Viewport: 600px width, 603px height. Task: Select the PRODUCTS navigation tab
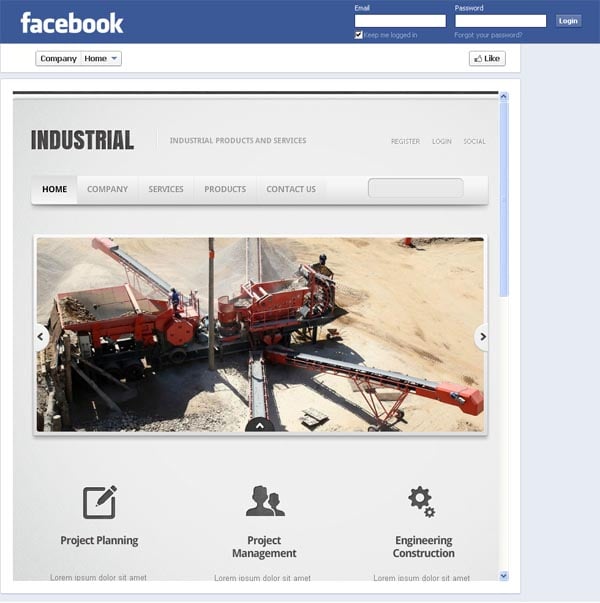[x=225, y=189]
